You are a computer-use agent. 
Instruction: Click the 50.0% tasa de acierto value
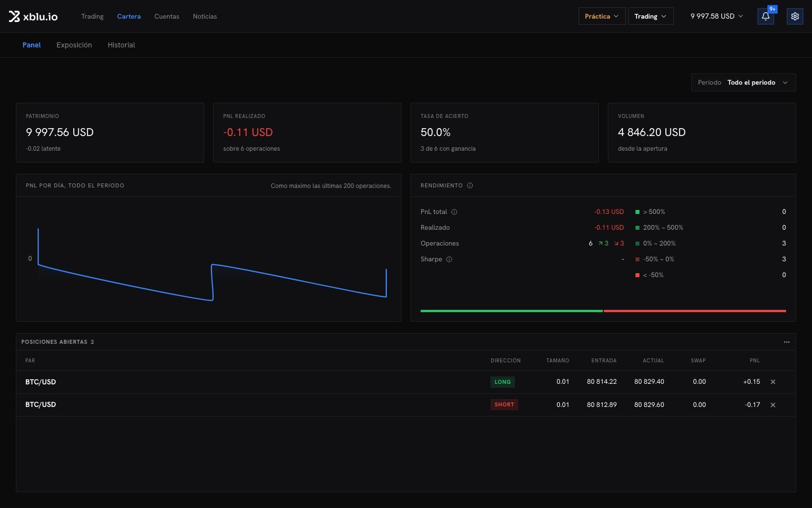435,133
